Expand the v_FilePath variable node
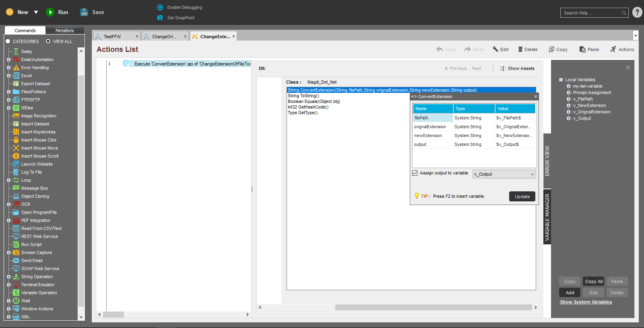The height and width of the screenshot is (328, 644). pos(568,99)
